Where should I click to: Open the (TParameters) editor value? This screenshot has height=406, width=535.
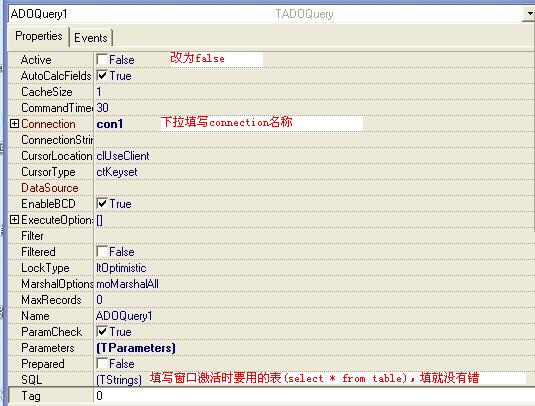click(x=136, y=348)
